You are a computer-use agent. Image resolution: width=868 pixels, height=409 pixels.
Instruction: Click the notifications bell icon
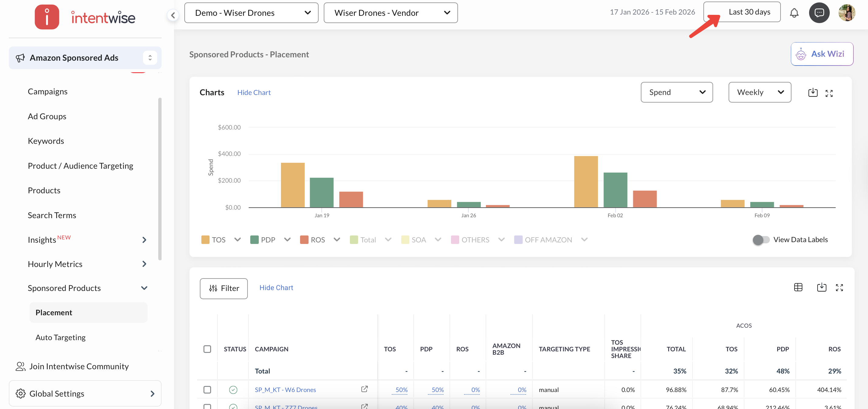pos(794,13)
